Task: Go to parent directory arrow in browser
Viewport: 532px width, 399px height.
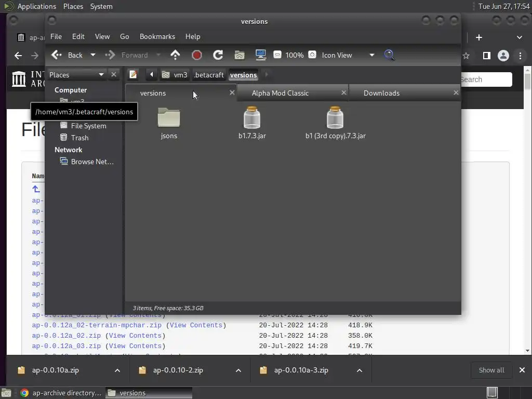Action: coord(36,189)
